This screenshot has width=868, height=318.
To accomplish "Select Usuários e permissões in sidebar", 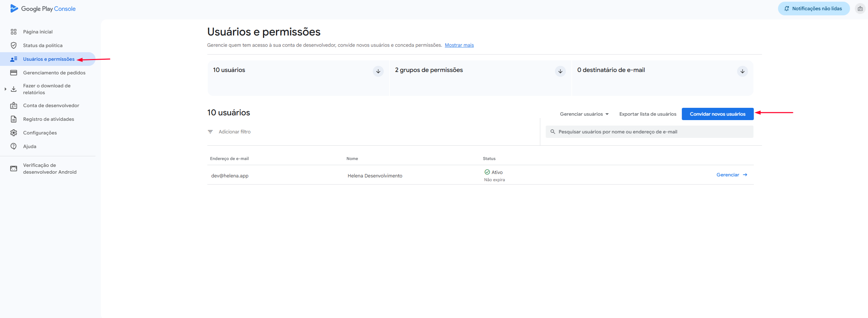I will [x=48, y=59].
